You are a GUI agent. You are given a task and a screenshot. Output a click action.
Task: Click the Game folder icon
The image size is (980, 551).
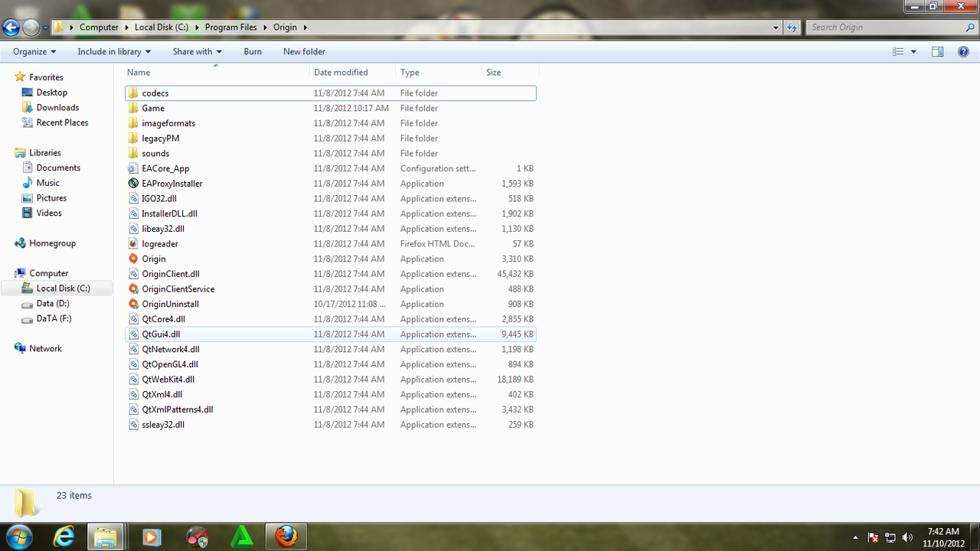[133, 108]
